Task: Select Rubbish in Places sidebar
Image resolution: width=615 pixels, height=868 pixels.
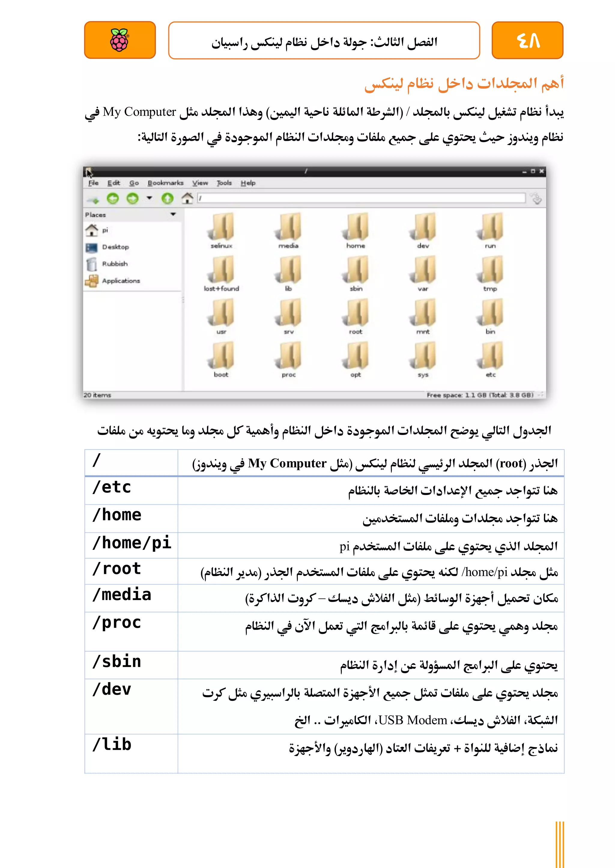Action: 132,264
